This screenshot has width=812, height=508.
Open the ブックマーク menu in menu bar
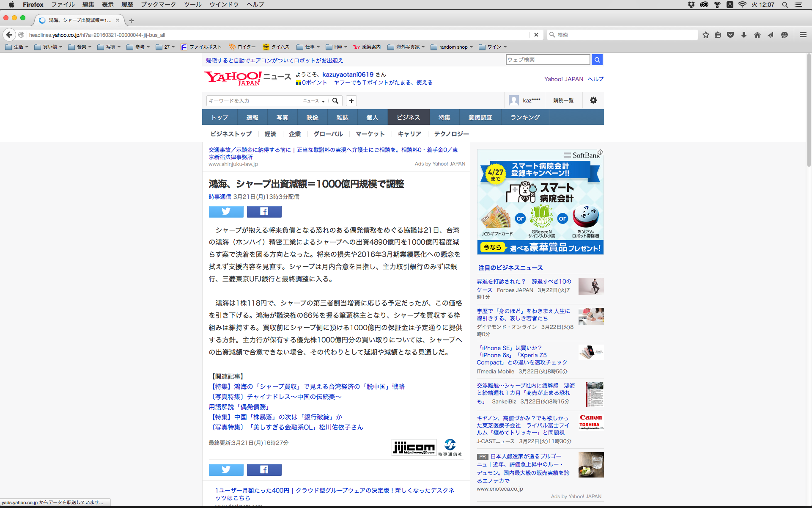[158, 5]
